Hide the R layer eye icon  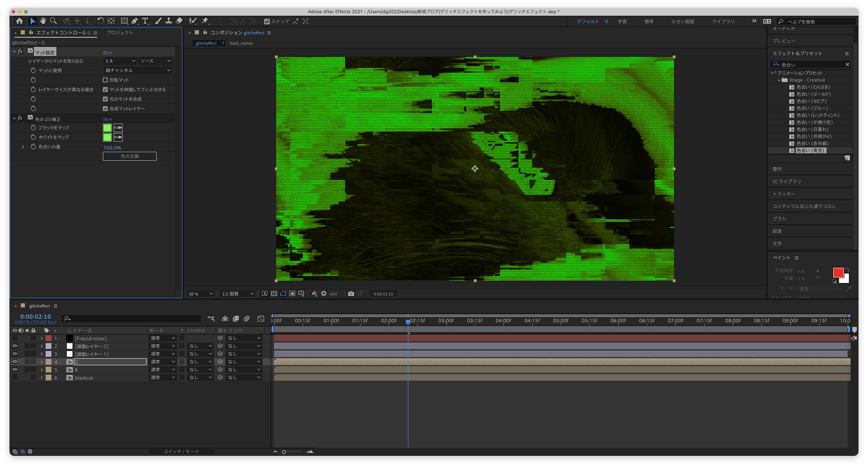pos(15,370)
